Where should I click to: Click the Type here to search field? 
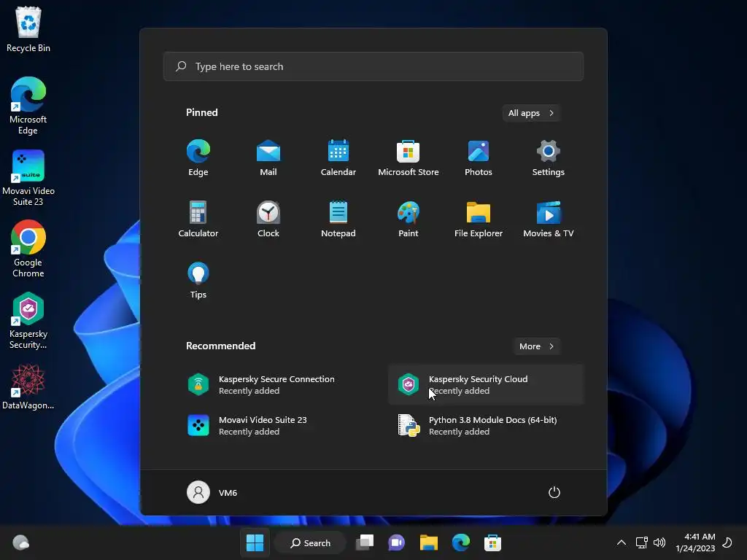point(373,66)
